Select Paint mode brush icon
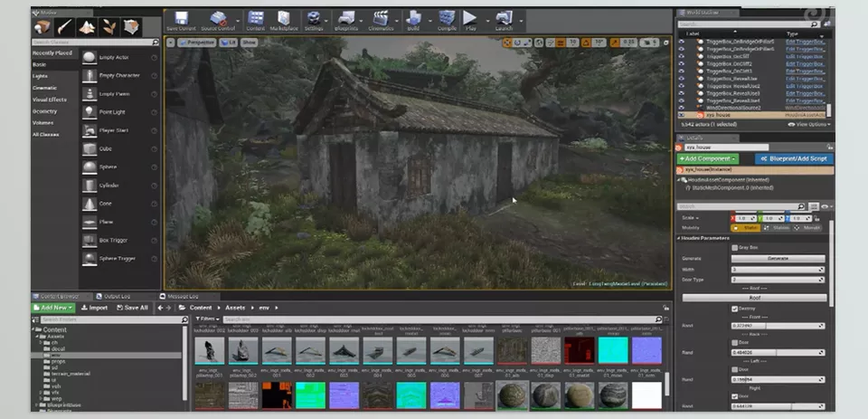 (65, 26)
